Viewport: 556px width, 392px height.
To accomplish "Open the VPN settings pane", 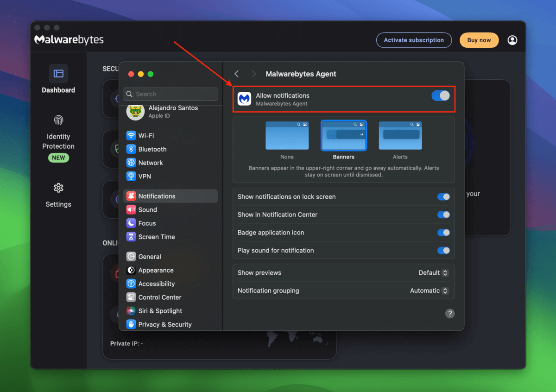I will [171, 176].
